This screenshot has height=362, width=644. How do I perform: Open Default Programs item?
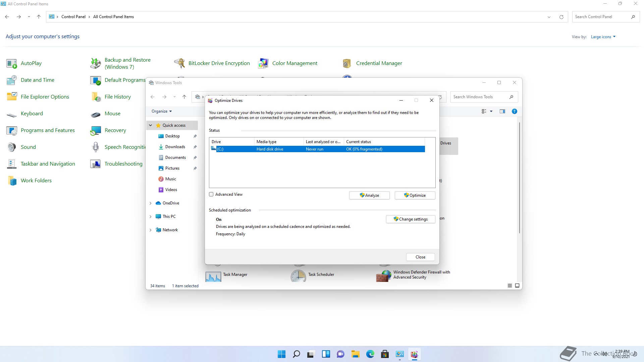coord(118,80)
